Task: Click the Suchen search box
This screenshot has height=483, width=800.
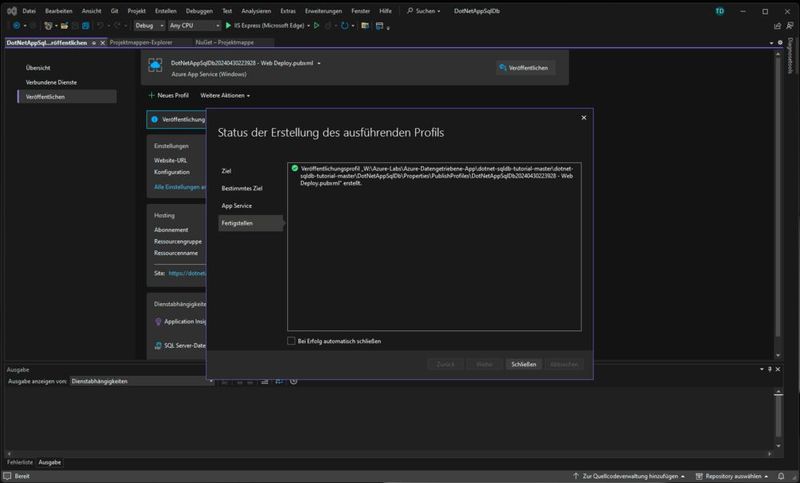Action: pyautogui.click(x=423, y=11)
